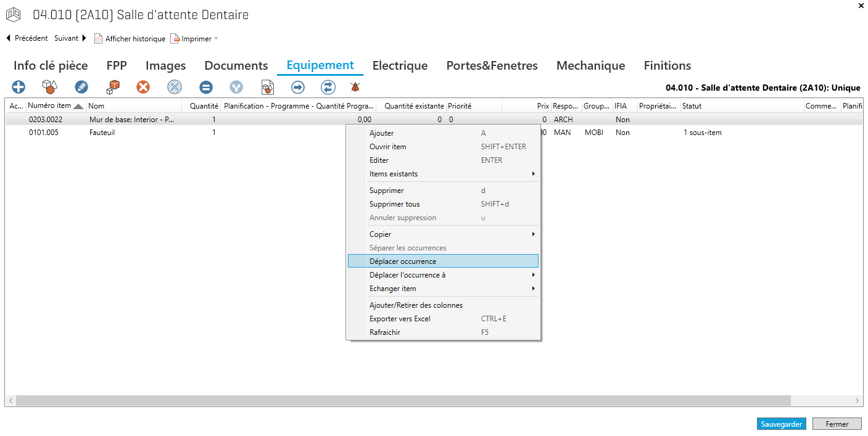Image resolution: width=868 pixels, height=436 pixels.
Task: Click the blue plus add item icon
Action: [19, 87]
